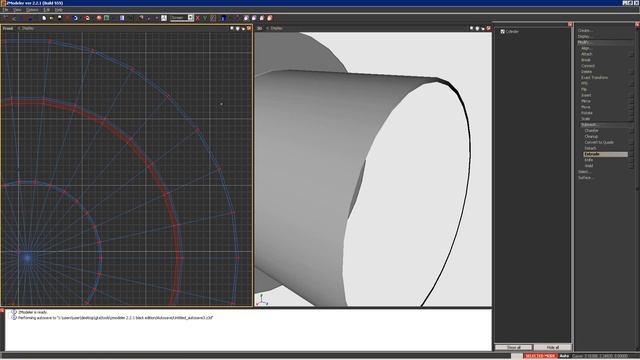Viewport: 640px width, 360px height.
Task: Toggle the blue H toolbar button
Action: [223, 18]
